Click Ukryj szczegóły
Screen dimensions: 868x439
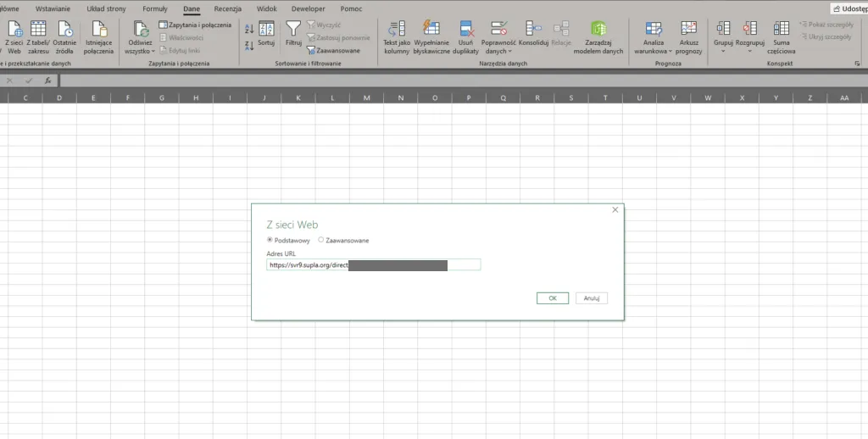(826, 36)
